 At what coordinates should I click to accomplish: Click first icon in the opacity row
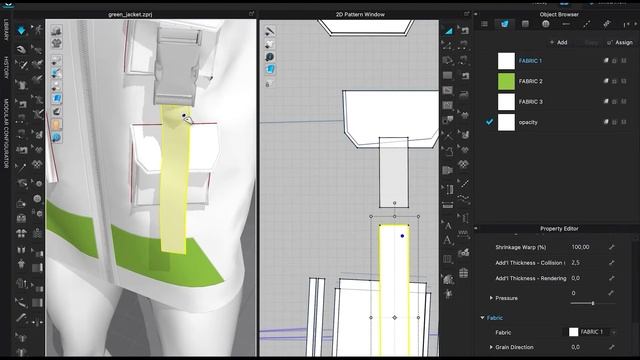pyautogui.click(x=606, y=122)
